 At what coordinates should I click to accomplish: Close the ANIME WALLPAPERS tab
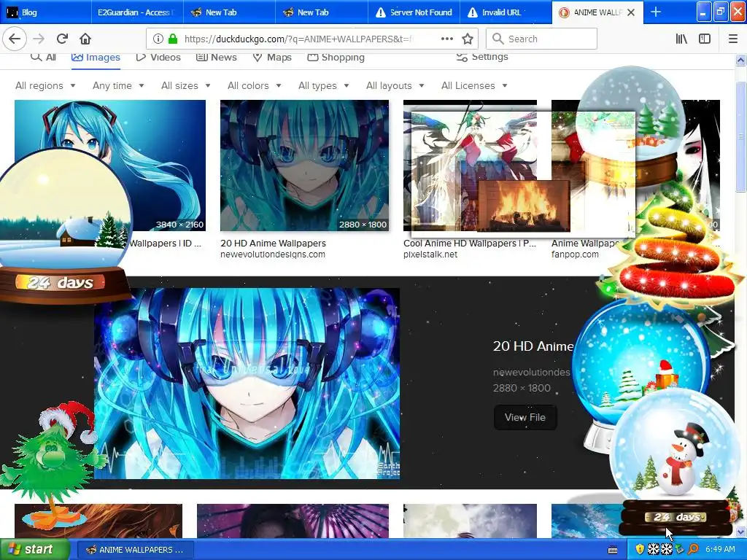click(631, 12)
